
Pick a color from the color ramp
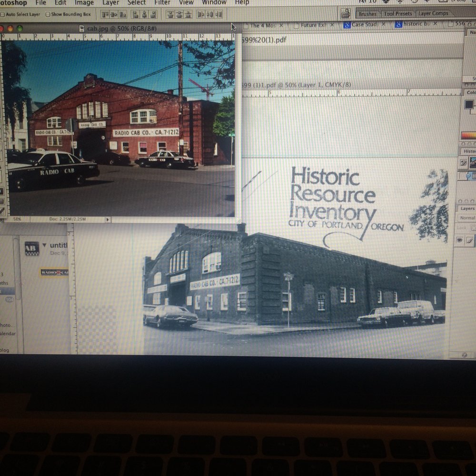pos(468,135)
